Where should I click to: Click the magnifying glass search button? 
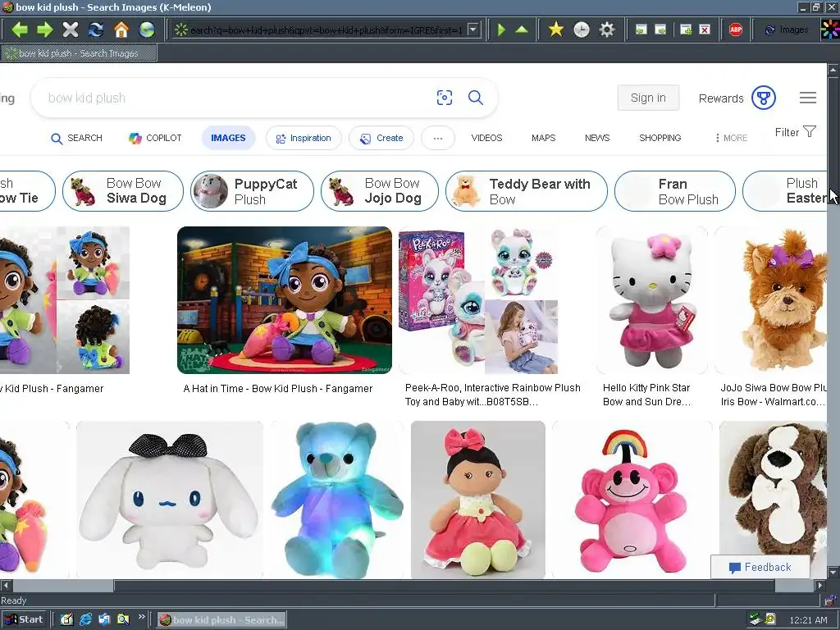tap(476, 98)
